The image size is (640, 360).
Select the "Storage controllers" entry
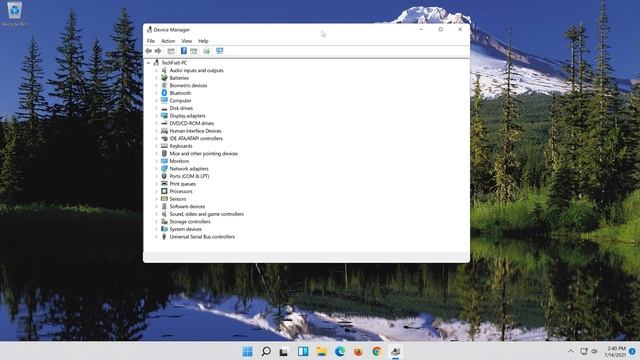click(x=190, y=222)
